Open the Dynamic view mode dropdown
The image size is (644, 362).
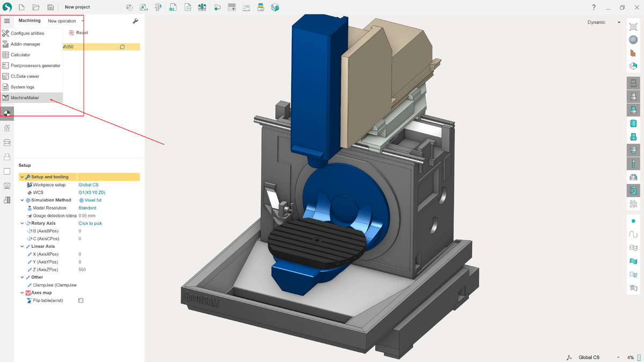click(604, 22)
